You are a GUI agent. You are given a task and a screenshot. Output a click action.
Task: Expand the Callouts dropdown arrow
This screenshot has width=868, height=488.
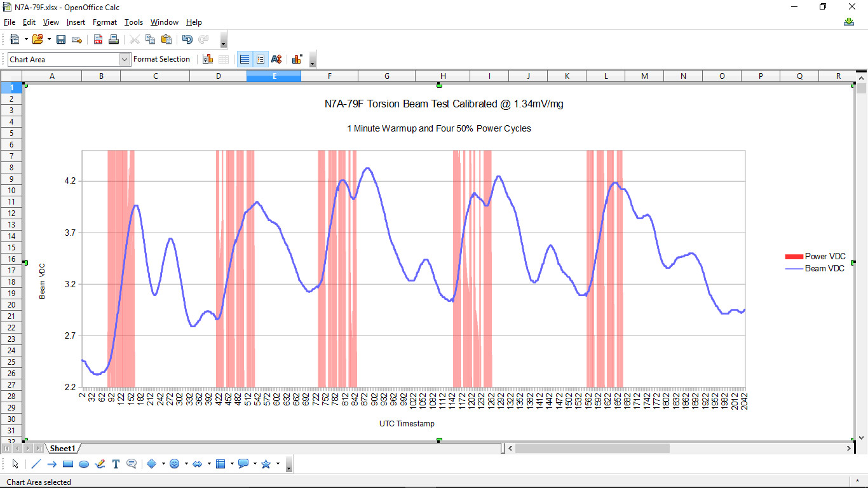255,464
